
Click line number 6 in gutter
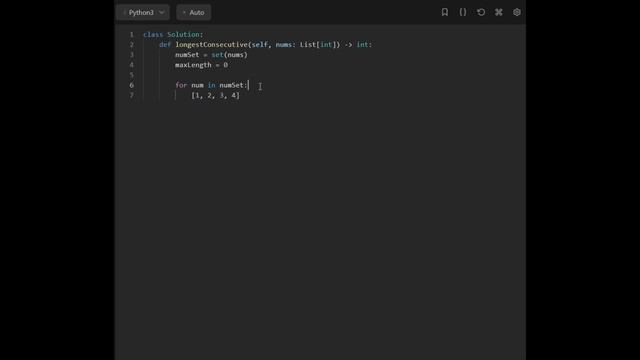[131, 85]
